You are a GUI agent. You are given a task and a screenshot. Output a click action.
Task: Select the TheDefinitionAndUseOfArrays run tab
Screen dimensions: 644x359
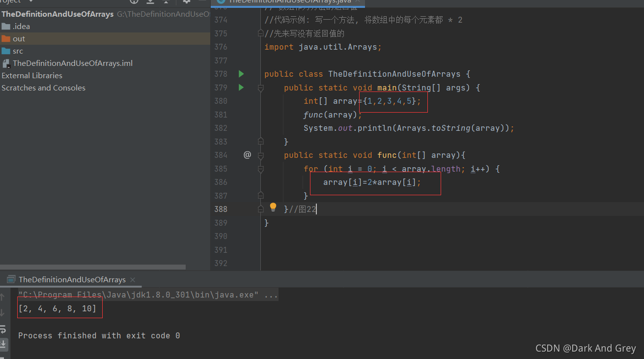[72, 279]
